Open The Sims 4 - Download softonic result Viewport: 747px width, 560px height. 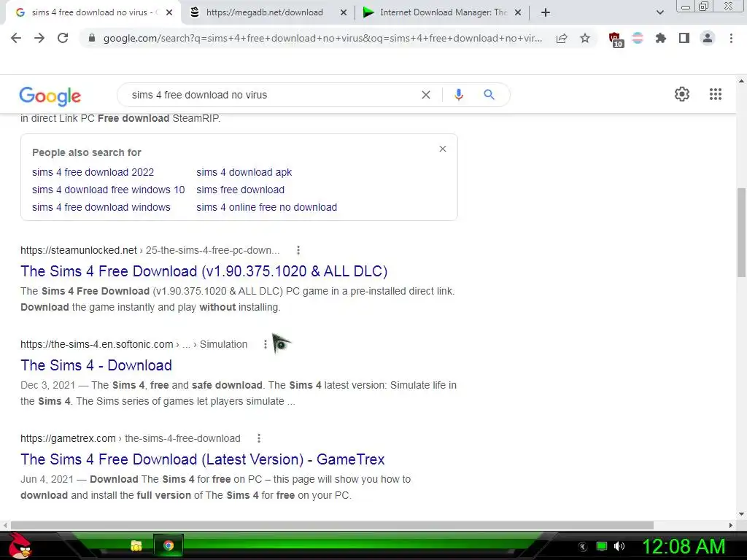(96, 365)
